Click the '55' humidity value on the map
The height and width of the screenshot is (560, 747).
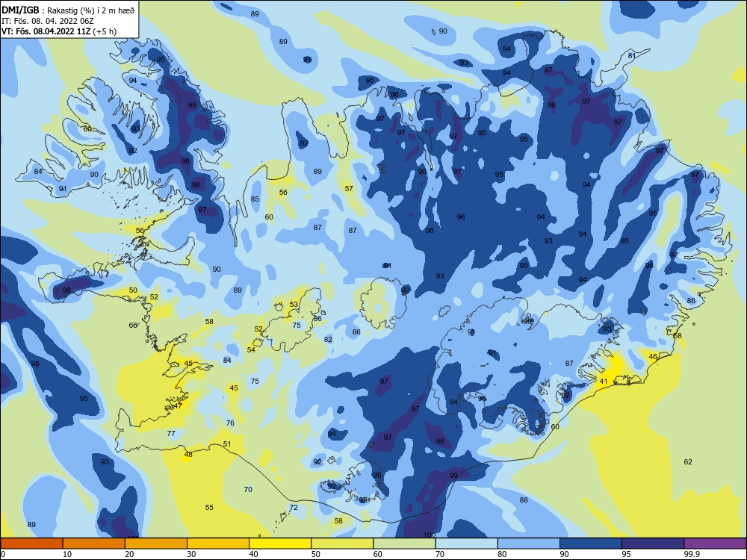pyautogui.click(x=209, y=508)
